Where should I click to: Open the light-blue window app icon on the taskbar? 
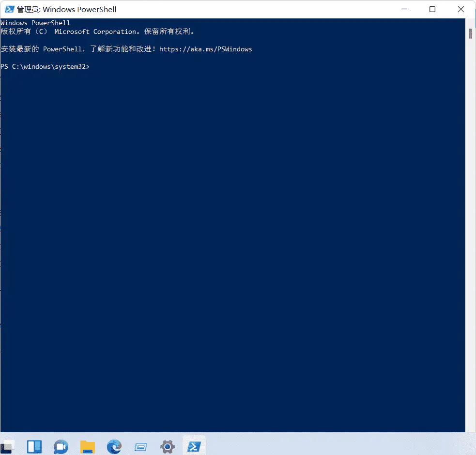(x=140, y=447)
